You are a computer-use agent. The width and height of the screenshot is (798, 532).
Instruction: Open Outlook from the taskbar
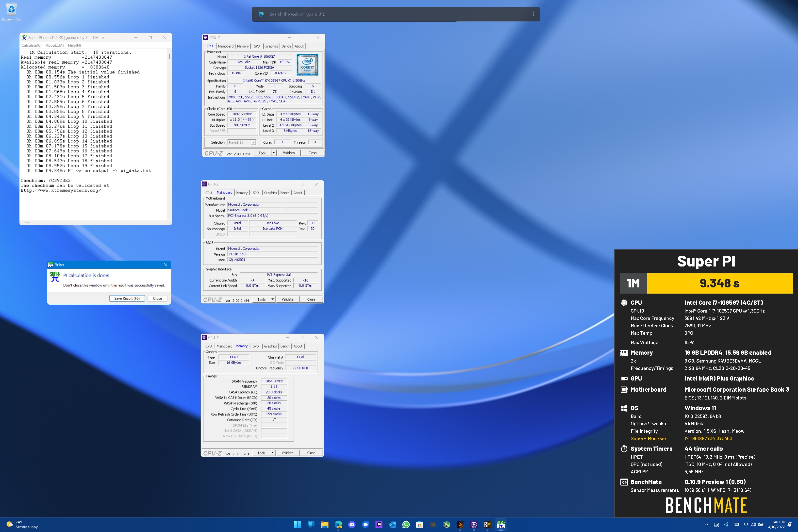click(x=393, y=525)
